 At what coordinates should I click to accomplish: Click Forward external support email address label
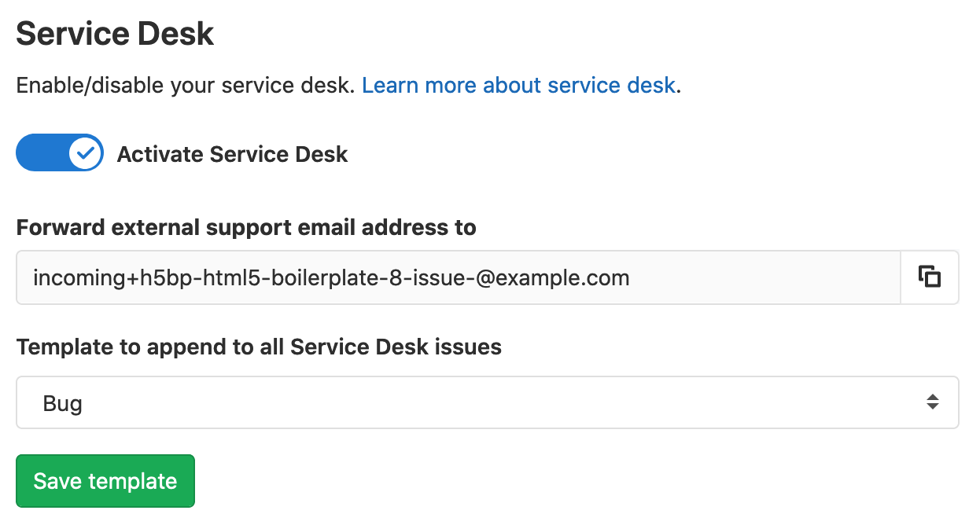[x=246, y=228]
